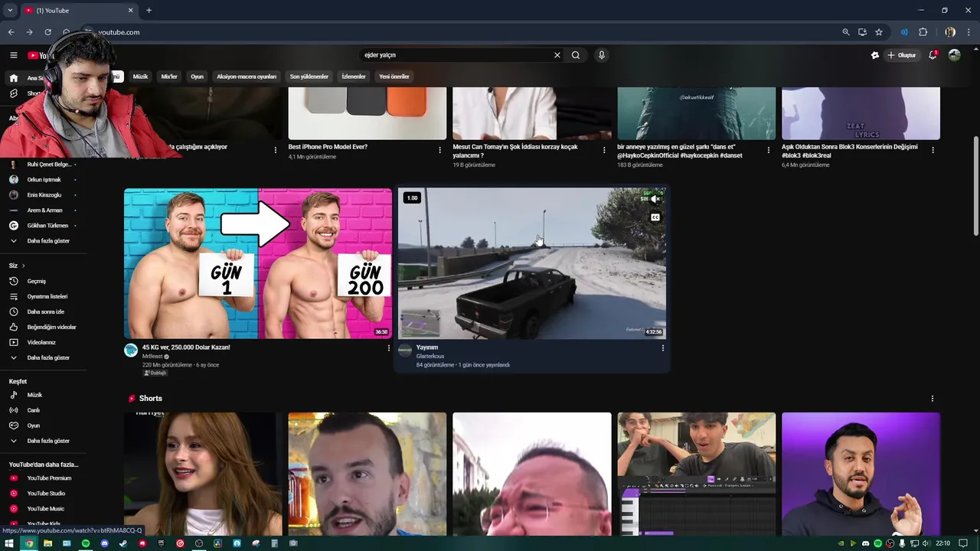Select the Aksiyon-macera oyunları chip
The height and width of the screenshot is (551, 980).
[247, 77]
